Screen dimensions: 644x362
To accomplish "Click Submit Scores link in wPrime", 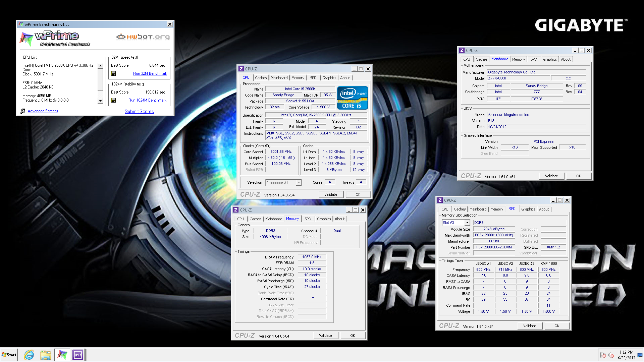I will [139, 111].
